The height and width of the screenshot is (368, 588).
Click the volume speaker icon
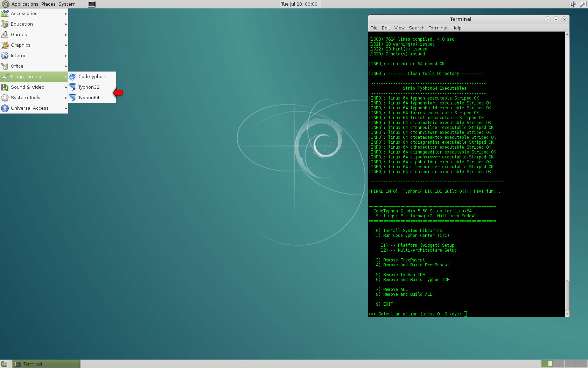[573, 4]
